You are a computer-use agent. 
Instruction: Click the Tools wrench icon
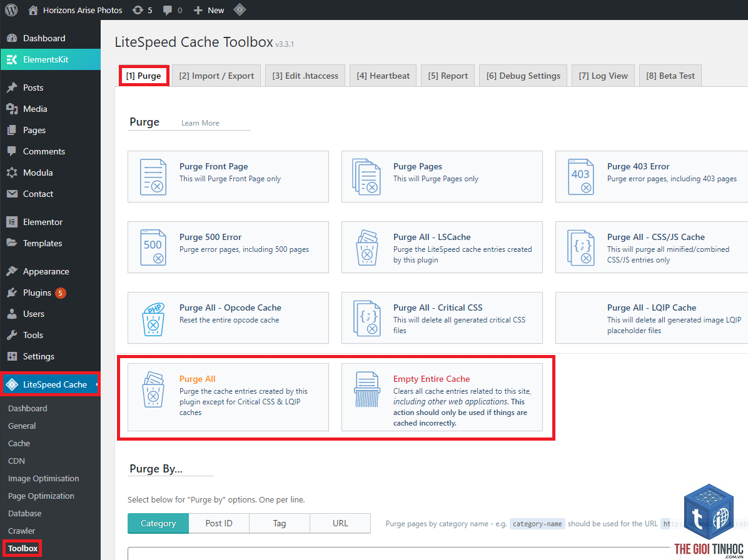[12, 335]
